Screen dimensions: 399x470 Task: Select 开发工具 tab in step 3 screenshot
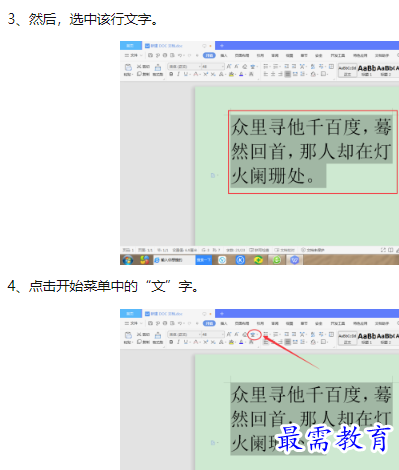[x=338, y=55]
